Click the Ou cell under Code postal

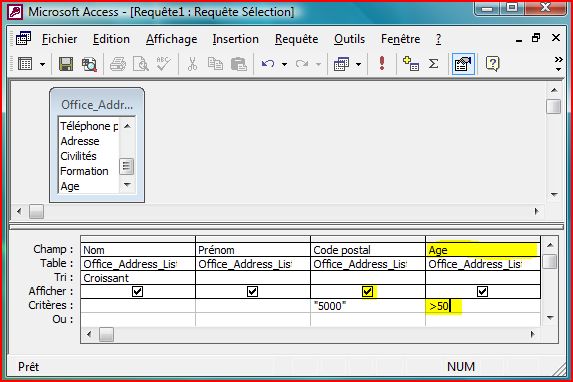[x=368, y=319]
